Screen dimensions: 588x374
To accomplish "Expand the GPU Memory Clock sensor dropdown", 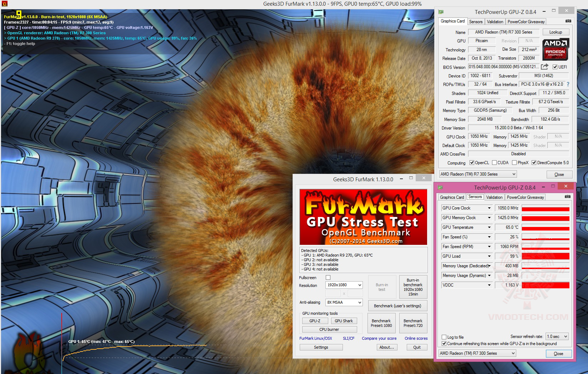I will [x=489, y=218].
